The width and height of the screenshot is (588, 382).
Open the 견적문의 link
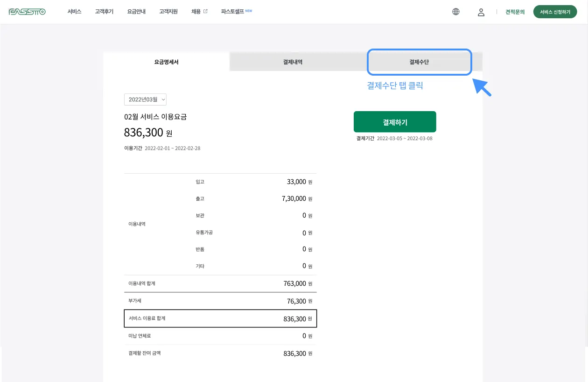click(515, 12)
